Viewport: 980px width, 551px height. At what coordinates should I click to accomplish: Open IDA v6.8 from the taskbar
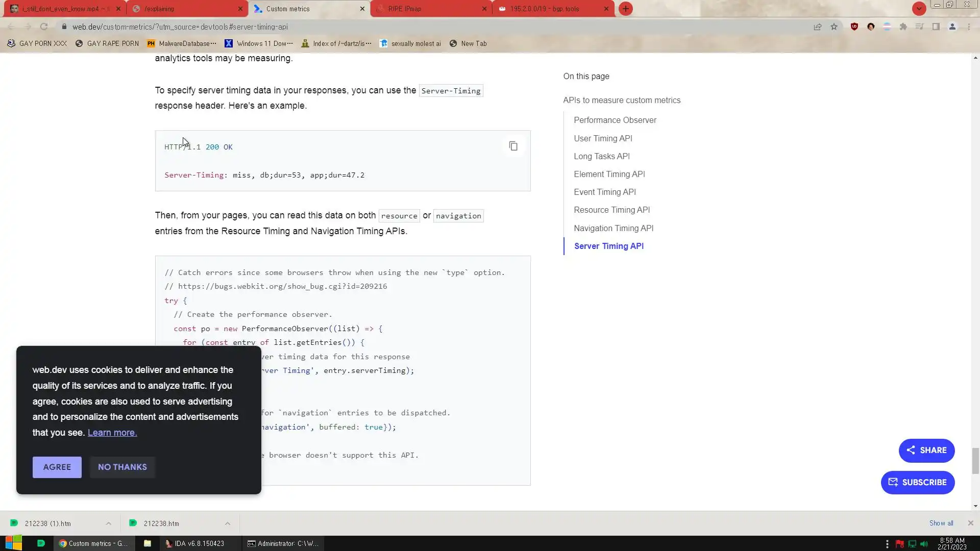pos(195,543)
